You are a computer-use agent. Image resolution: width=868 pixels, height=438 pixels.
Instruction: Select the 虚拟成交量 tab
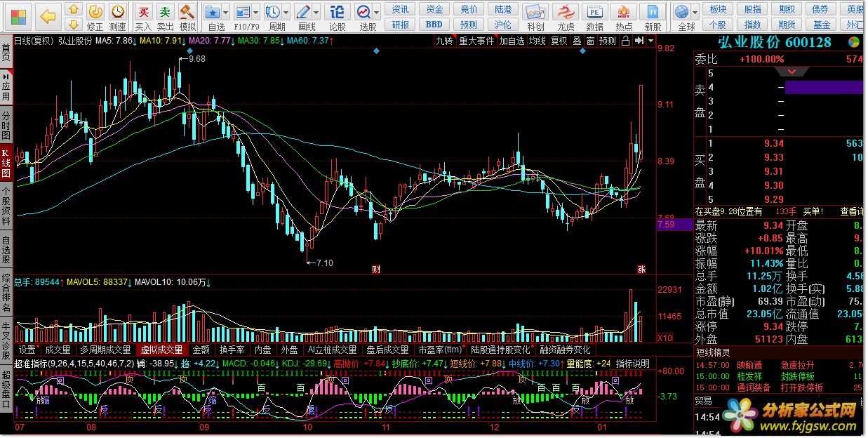point(161,350)
